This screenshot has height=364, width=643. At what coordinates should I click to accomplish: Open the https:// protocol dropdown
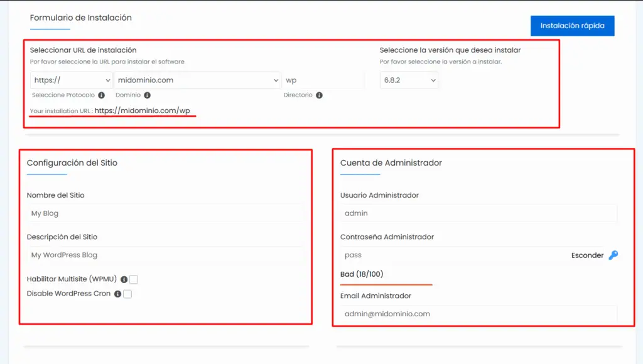pyautogui.click(x=72, y=80)
